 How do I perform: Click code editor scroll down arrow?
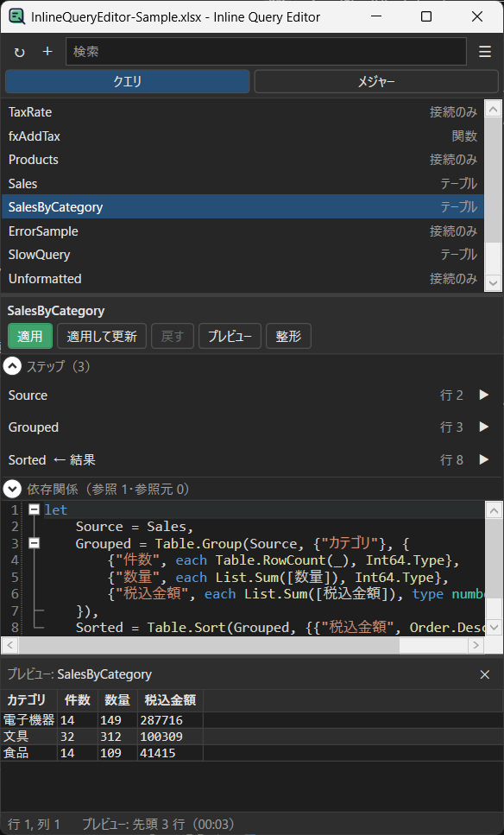[x=494, y=627]
